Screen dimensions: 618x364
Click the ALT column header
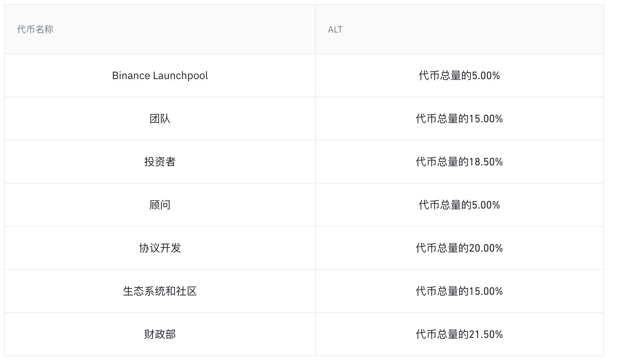tap(335, 29)
